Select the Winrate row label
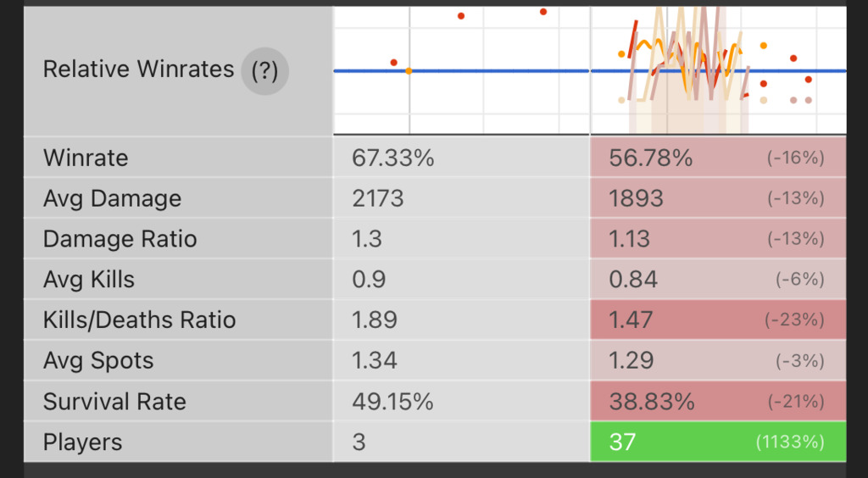Screen dimensions: 868x478 tap(86, 158)
